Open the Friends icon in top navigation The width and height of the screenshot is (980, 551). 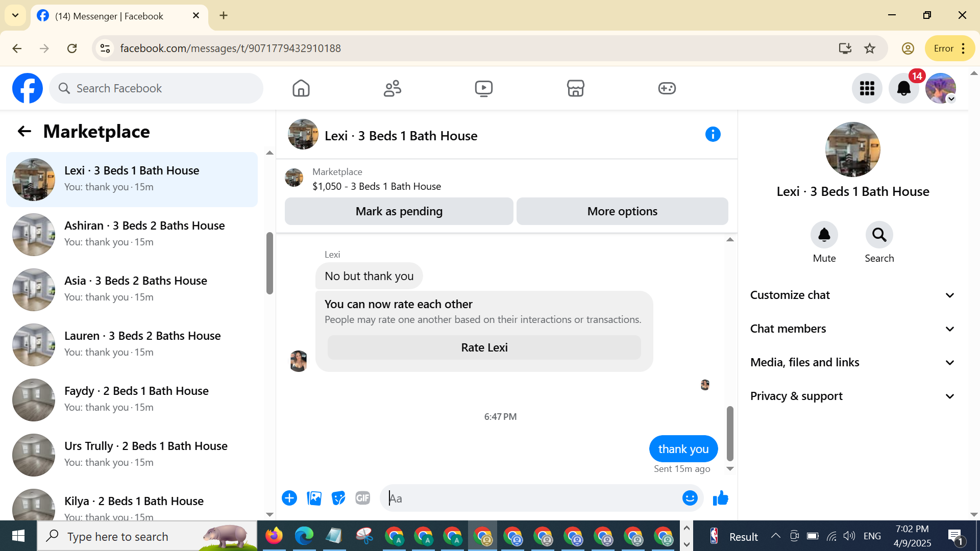(393, 88)
